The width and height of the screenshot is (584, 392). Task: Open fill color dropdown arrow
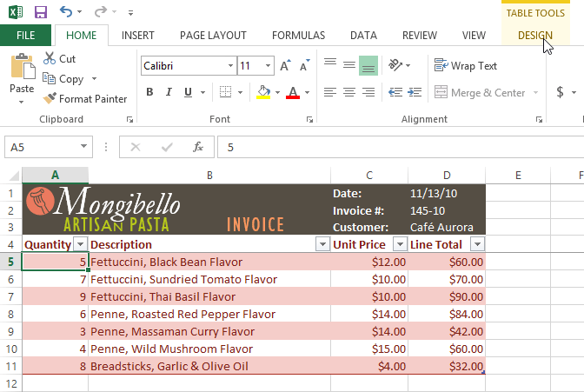click(277, 92)
